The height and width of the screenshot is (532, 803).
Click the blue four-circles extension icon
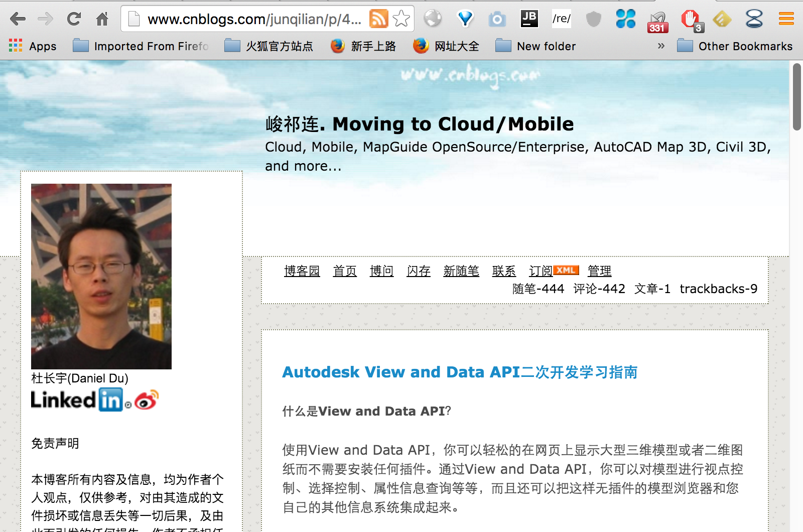tap(626, 19)
